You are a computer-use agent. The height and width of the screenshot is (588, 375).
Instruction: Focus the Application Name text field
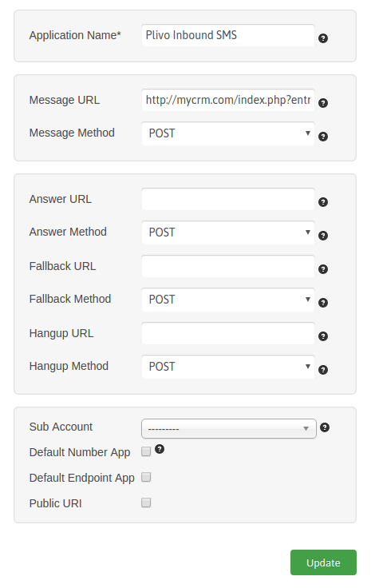click(x=227, y=36)
